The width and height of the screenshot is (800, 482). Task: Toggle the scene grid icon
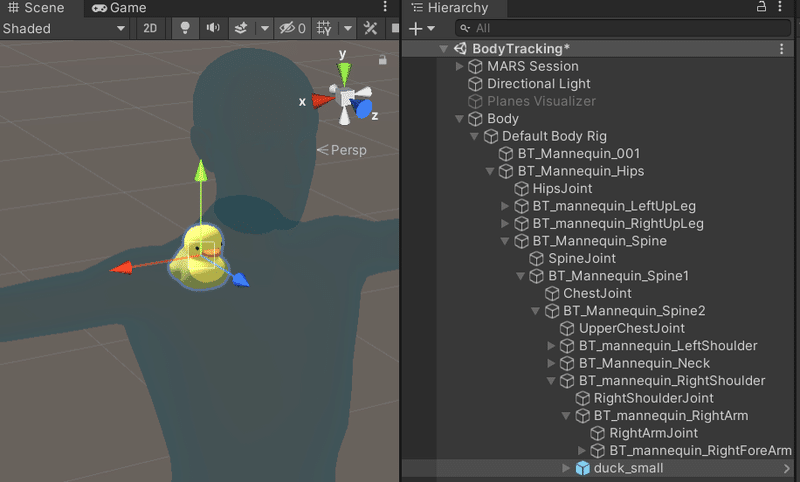tap(324, 28)
